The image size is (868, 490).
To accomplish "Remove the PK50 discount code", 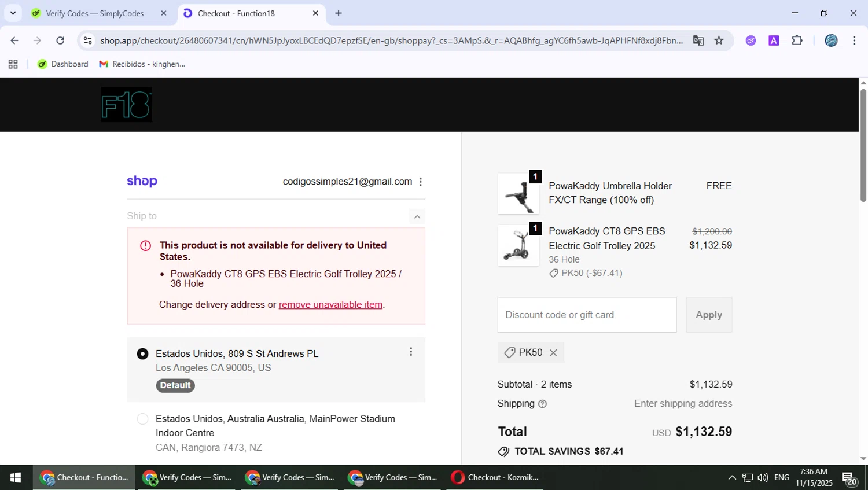I will tap(553, 353).
